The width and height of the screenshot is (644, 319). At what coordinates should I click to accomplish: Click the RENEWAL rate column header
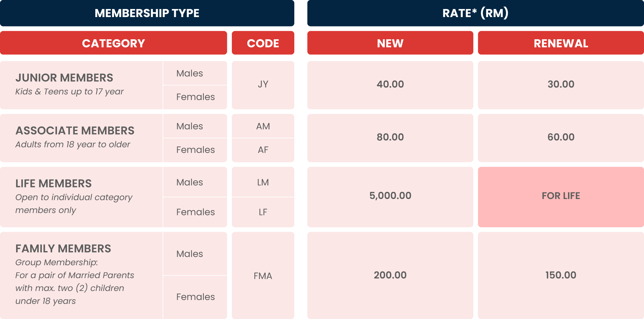click(561, 43)
